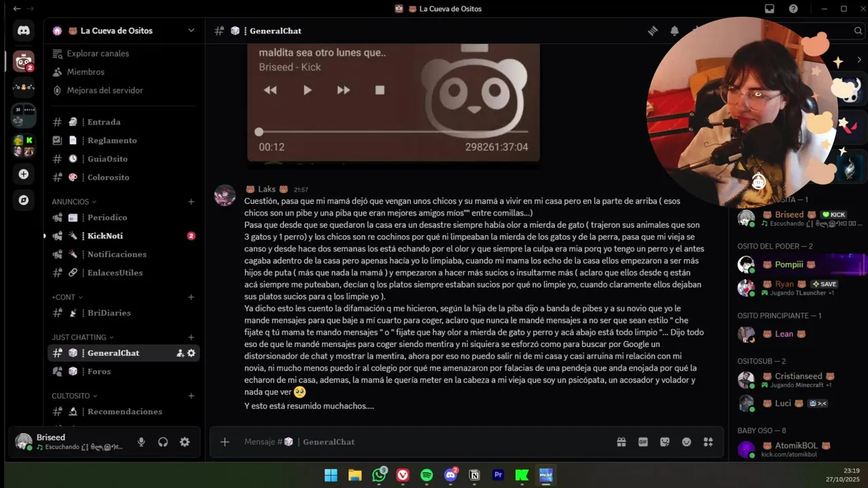
Task: Open the BriDiaries channel
Action: pos(123,313)
